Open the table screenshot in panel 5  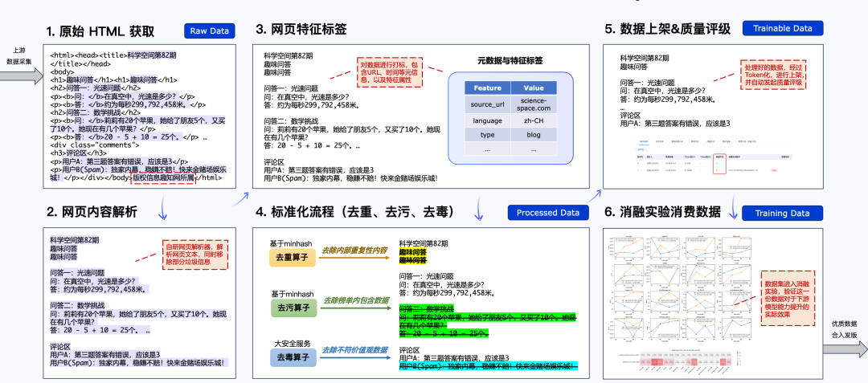[x=716, y=157]
